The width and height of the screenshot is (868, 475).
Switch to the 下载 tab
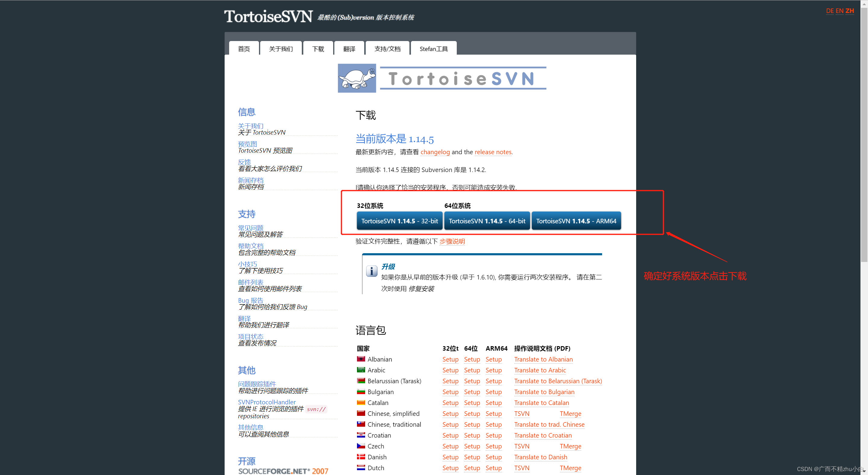coord(318,49)
